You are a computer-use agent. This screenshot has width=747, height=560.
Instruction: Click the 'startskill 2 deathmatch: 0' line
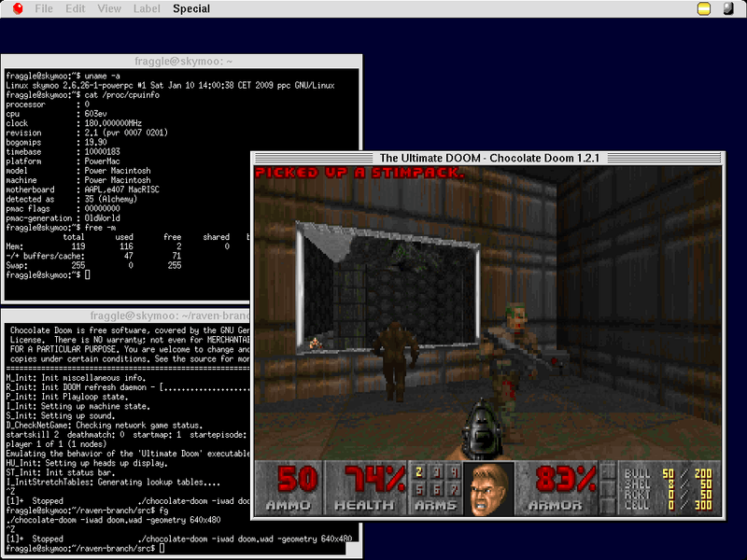point(127,435)
